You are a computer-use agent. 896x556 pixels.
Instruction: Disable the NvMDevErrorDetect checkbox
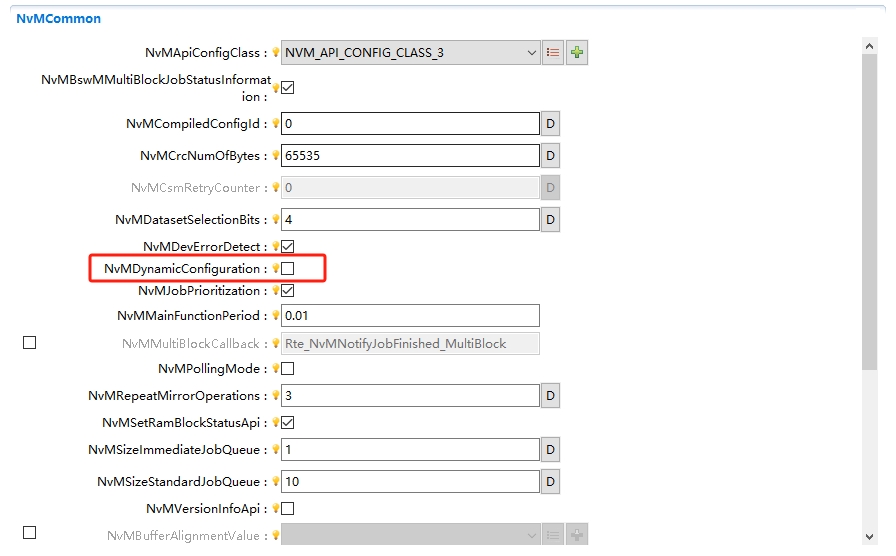(x=288, y=246)
